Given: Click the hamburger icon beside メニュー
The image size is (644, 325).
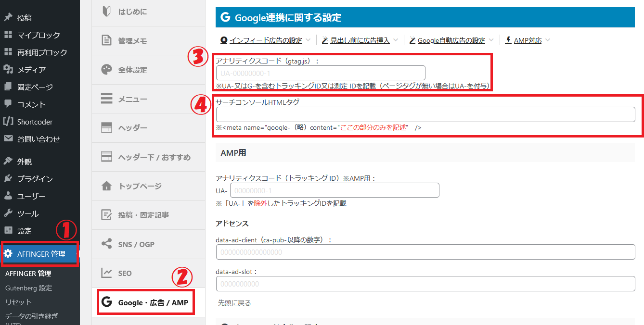Looking at the screenshot, I should coord(107,99).
